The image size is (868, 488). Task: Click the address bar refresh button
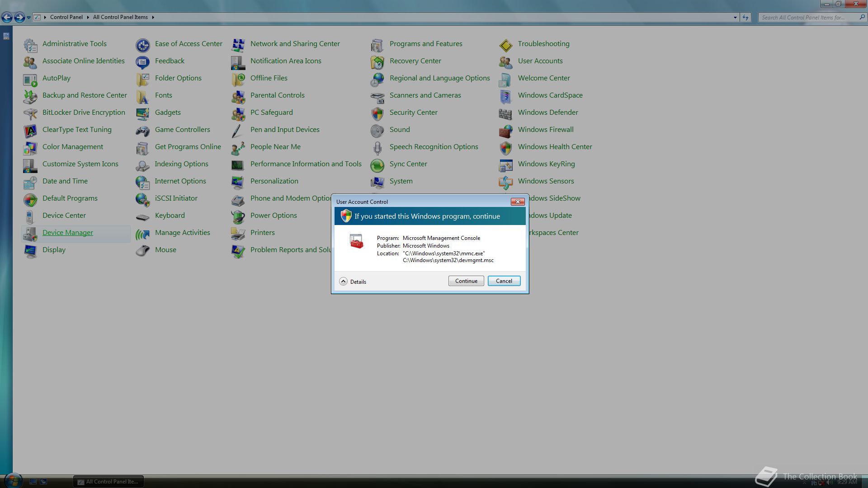[x=745, y=17]
